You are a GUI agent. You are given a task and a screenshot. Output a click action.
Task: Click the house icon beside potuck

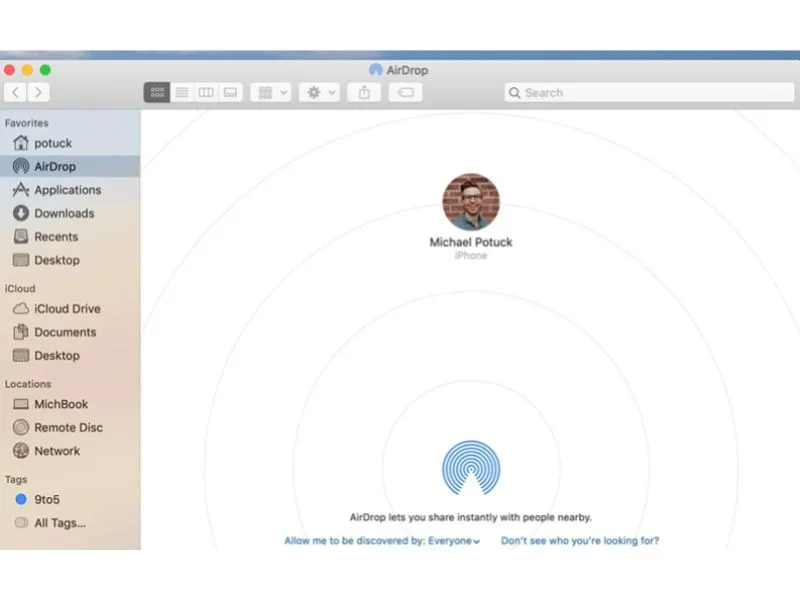pyautogui.click(x=21, y=143)
